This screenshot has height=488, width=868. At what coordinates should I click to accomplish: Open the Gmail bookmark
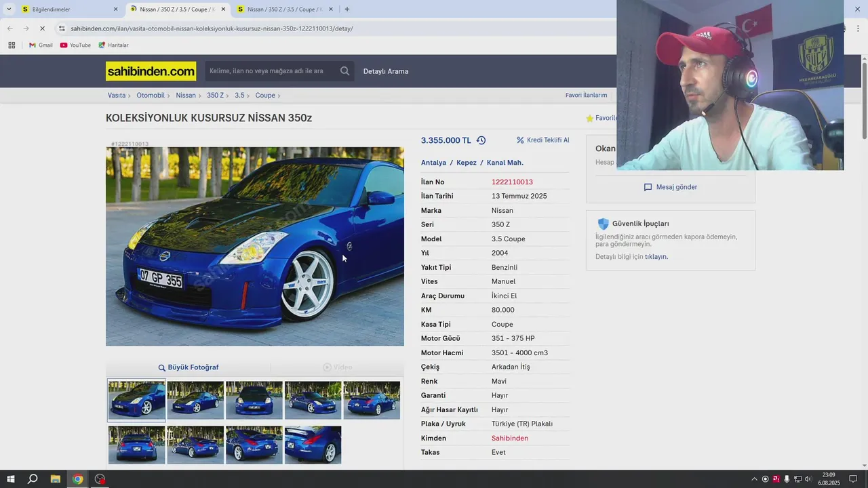(x=41, y=45)
